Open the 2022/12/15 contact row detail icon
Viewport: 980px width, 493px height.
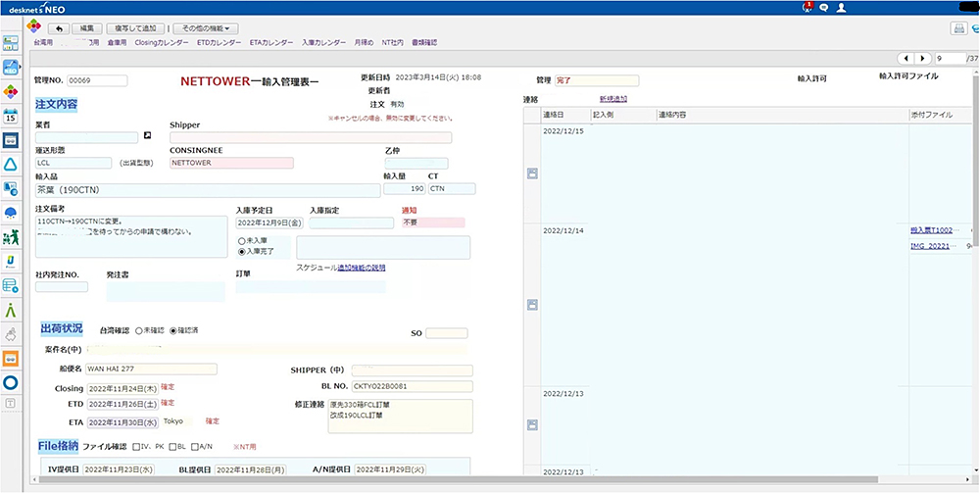tap(532, 173)
